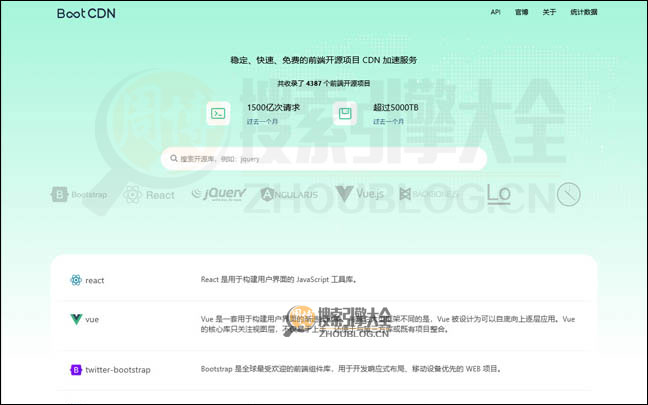The image size is (648, 405).
Task: Click the '共收录了 4387 个前端开源项目' text
Action: tap(324, 83)
